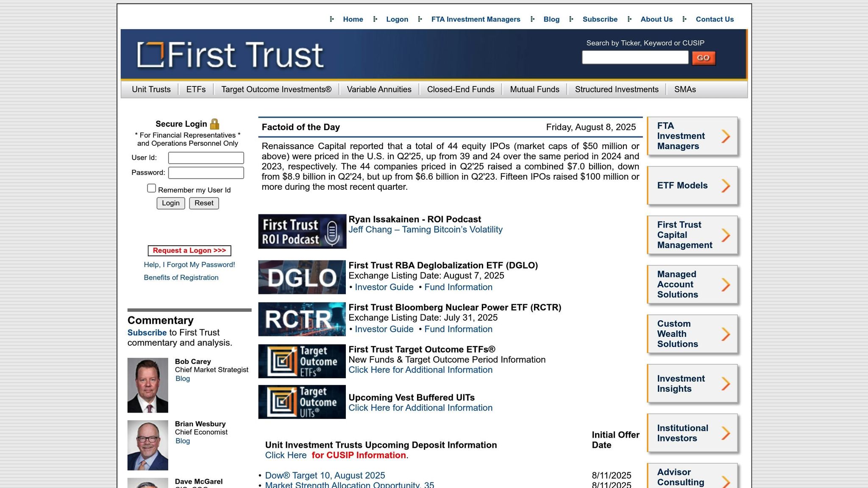Click the Login button

170,203
